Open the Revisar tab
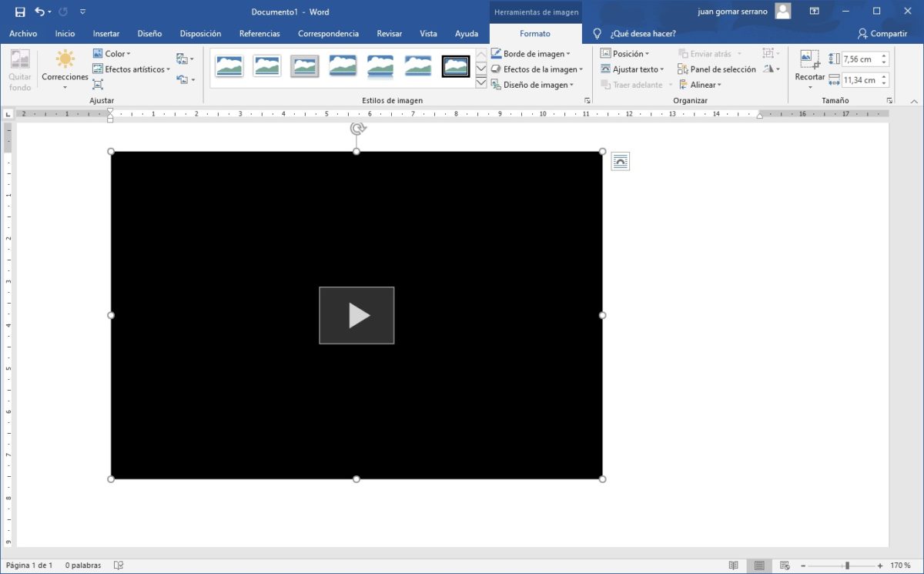The width and height of the screenshot is (924, 574). coord(389,34)
